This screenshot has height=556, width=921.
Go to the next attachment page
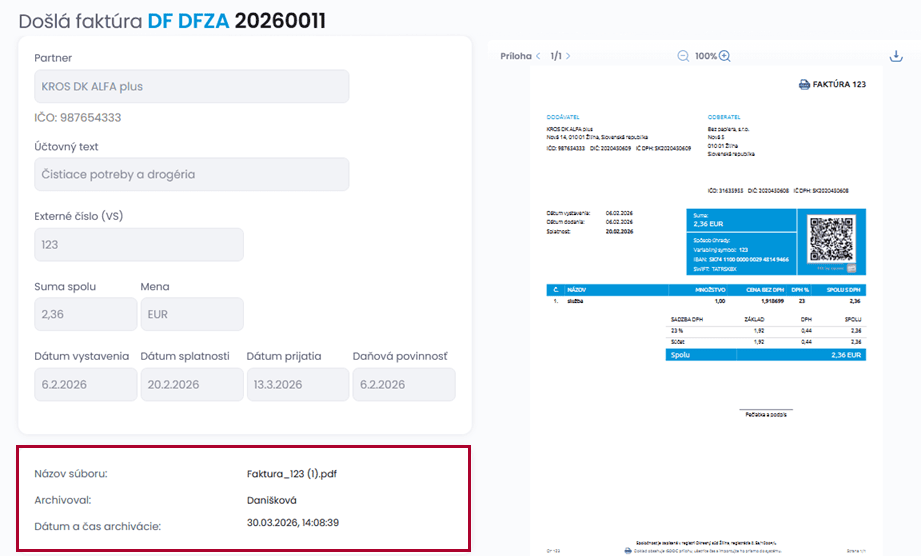pyautogui.click(x=569, y=56)
